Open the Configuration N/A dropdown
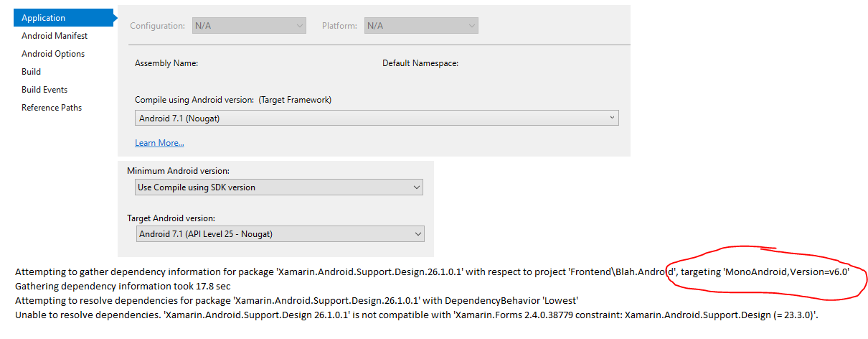868x339 pixels. tap(249, 26)
